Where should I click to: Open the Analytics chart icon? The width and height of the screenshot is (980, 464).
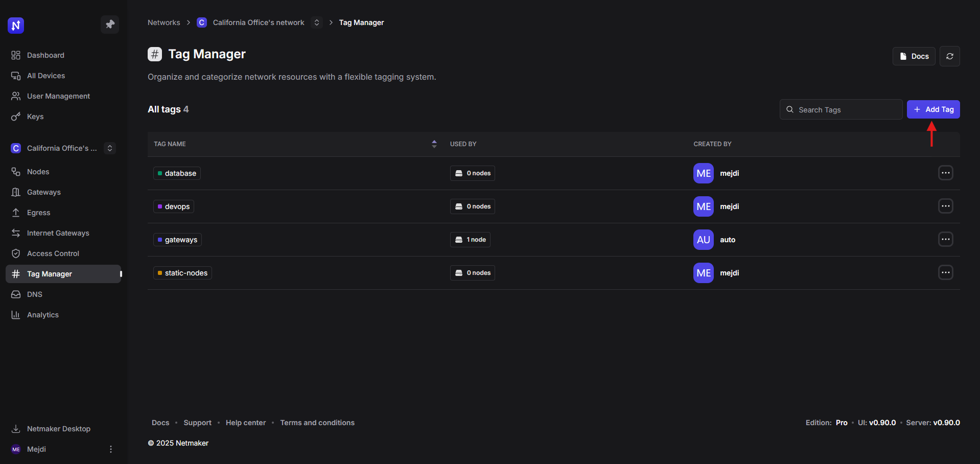(16, 315)
